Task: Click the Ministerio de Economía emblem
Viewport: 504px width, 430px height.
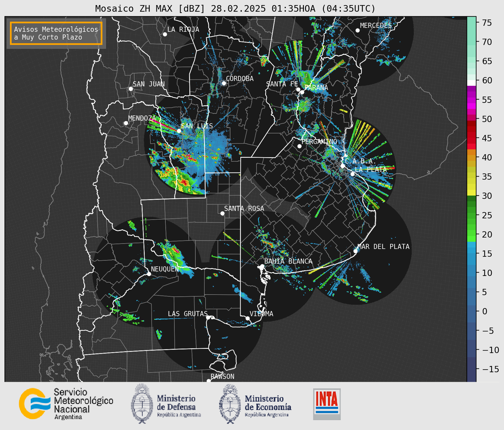Action: tap(230, 404)
